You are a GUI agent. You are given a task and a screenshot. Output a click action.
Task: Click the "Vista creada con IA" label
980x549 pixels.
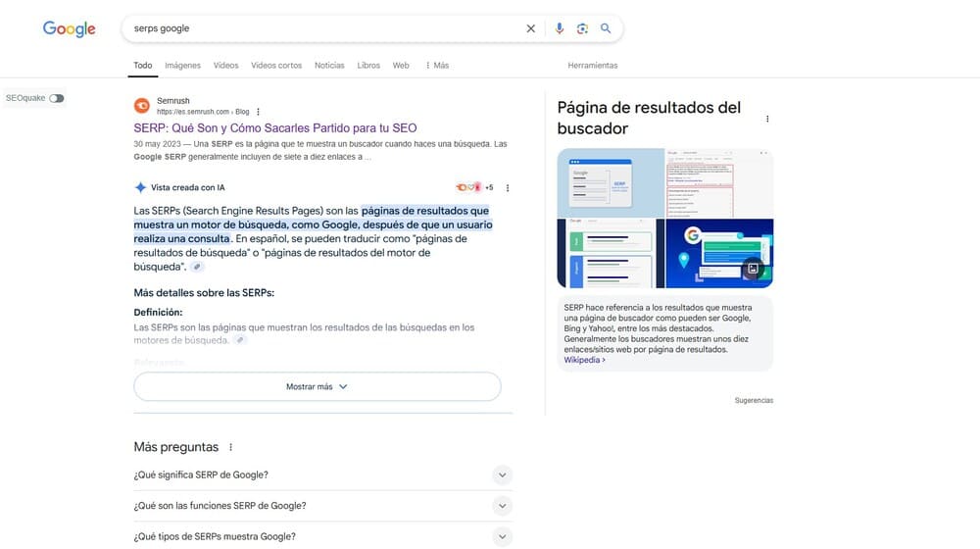coord(187,187)
